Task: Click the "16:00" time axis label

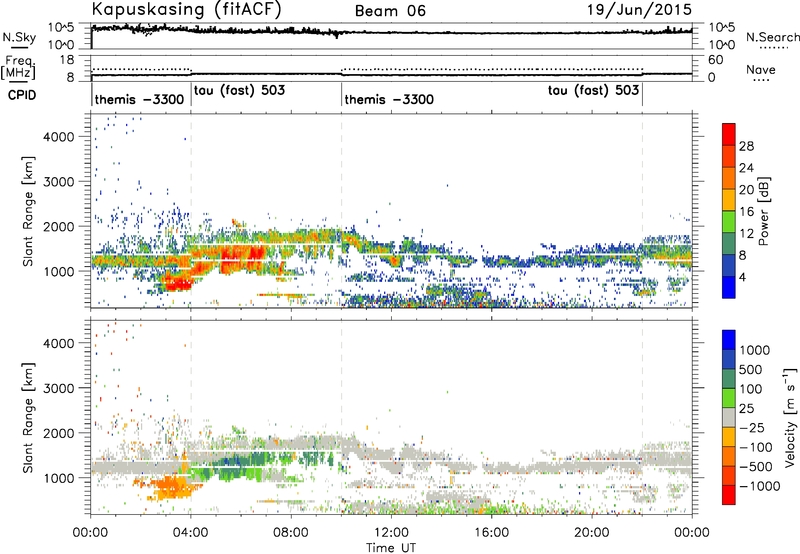Action: click(x=492, y=533)
